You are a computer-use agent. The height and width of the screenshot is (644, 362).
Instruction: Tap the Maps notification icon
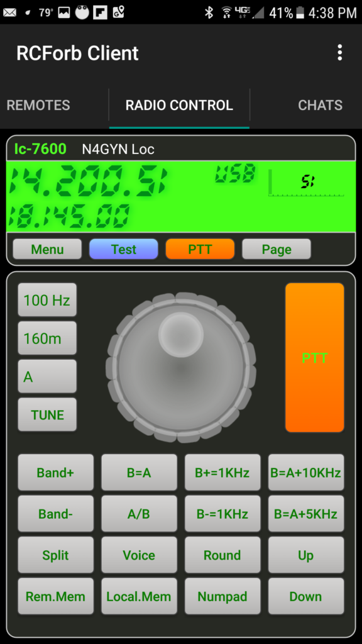118,13
